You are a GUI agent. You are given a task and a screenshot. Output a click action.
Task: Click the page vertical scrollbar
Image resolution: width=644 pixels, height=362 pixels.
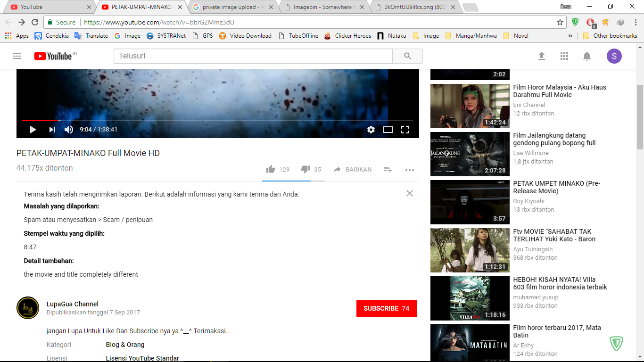coord(640,117)
